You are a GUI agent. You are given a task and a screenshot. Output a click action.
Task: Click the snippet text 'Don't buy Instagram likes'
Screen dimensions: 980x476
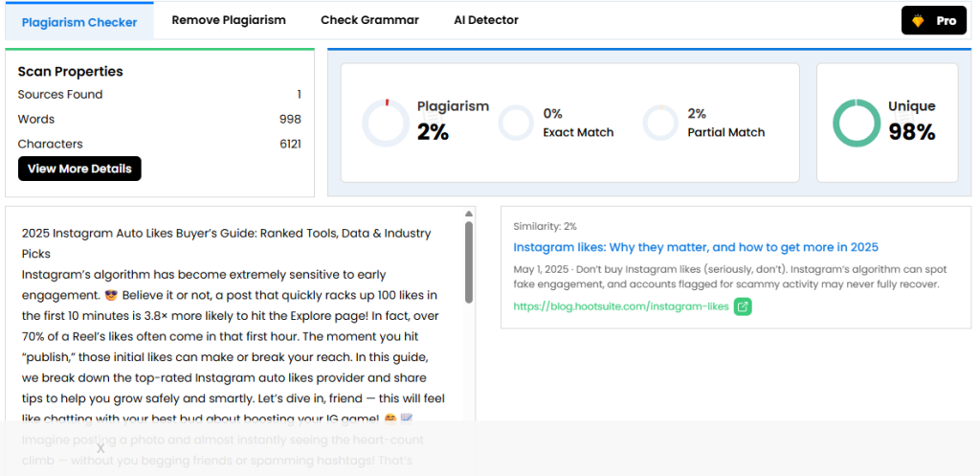pyautogui.click(x=636, y=269)
